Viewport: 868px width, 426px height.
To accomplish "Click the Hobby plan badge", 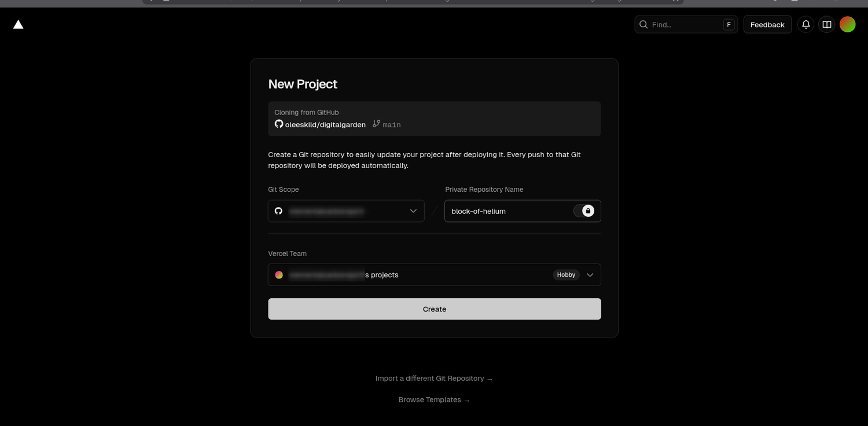I will (566, 275).
